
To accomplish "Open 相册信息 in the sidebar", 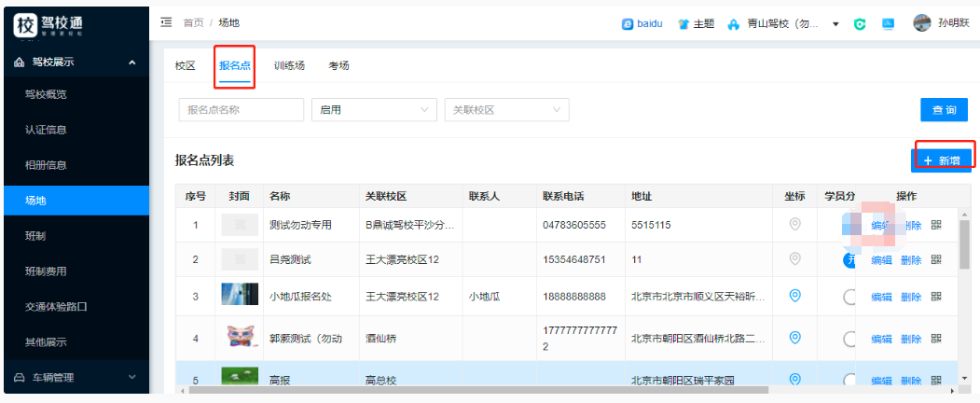I will click(76, 165).
